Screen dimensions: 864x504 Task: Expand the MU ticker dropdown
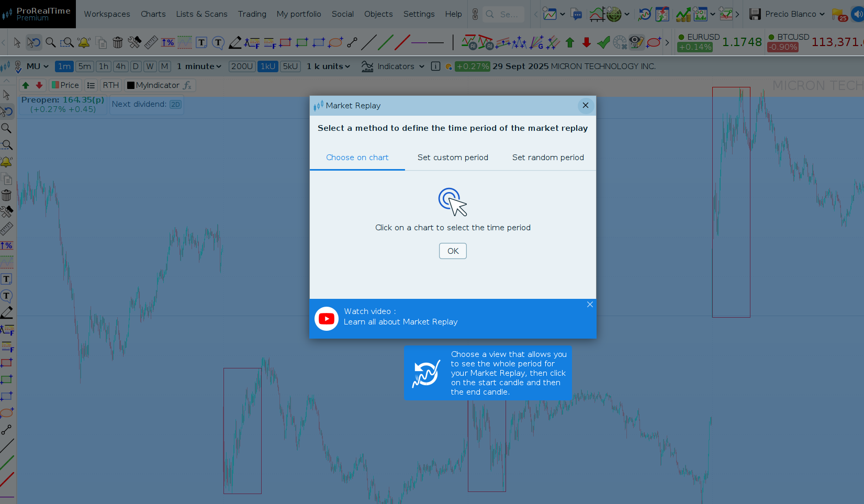(38, 66)
